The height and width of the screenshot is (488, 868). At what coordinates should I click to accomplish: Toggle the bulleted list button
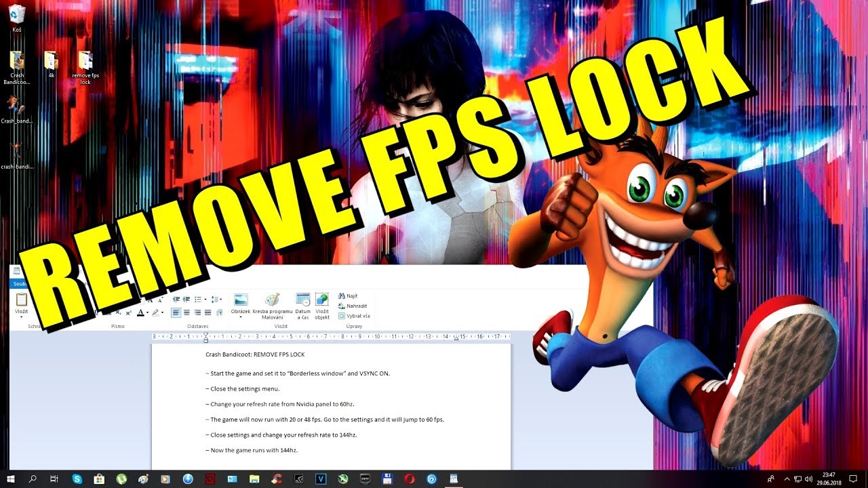[x=198, y=299]
